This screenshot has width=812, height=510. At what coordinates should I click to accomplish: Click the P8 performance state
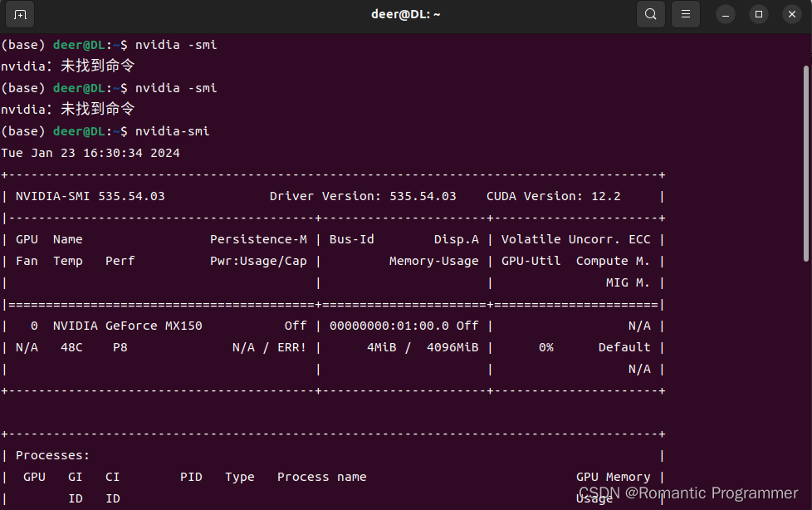point(120,347)
